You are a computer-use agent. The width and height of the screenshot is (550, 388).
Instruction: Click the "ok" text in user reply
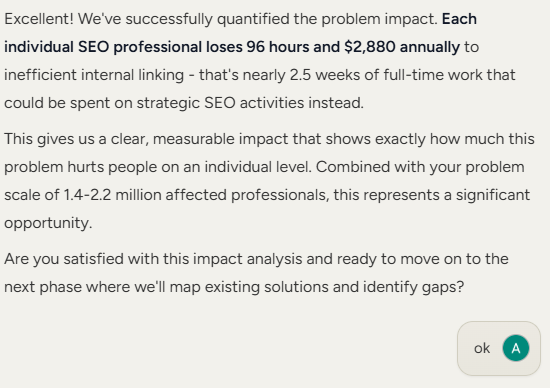[x=482, y=348]
